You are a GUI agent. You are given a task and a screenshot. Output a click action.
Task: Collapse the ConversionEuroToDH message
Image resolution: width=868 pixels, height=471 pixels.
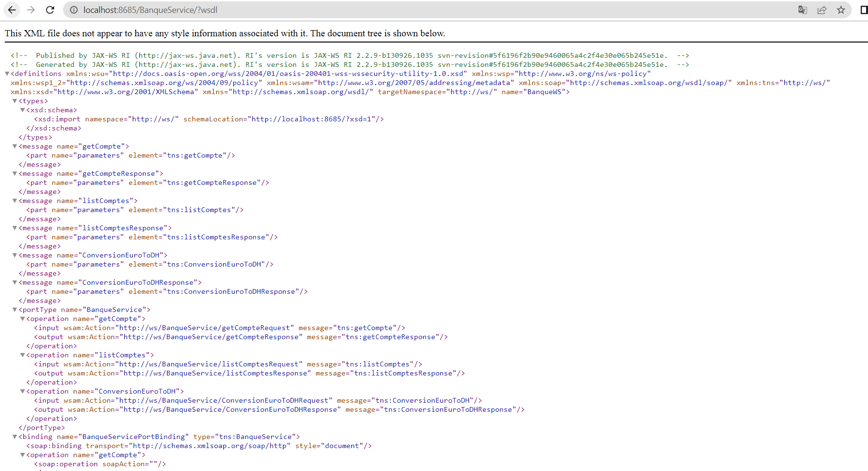[14, 255]
